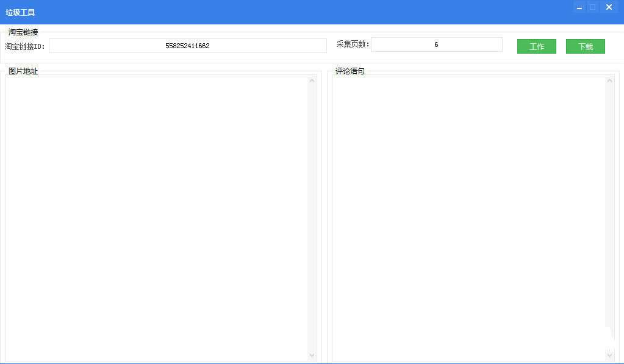Image resolution: width=624 pixels, height=364 pixels.
Task: Click the up arrow on 评论语句 scrollbar
Action: [x=610, y=80]
